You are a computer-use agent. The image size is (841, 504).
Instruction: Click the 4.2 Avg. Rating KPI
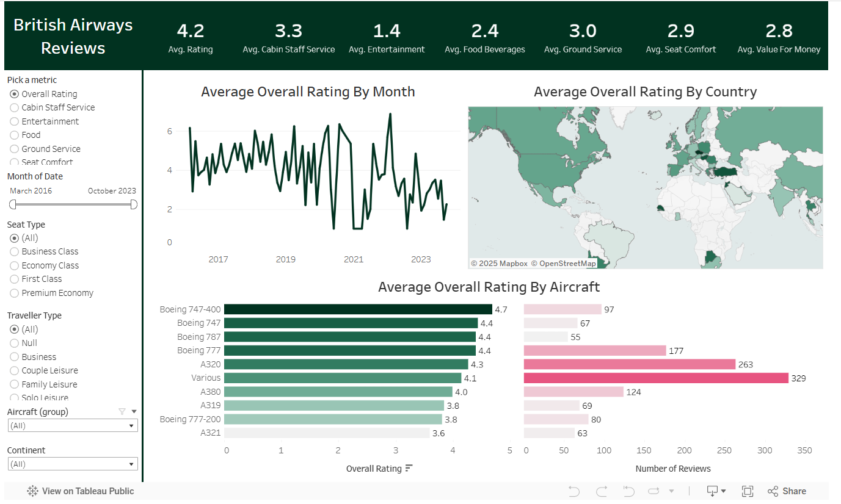pyautogui.click(x=191, y=38)
